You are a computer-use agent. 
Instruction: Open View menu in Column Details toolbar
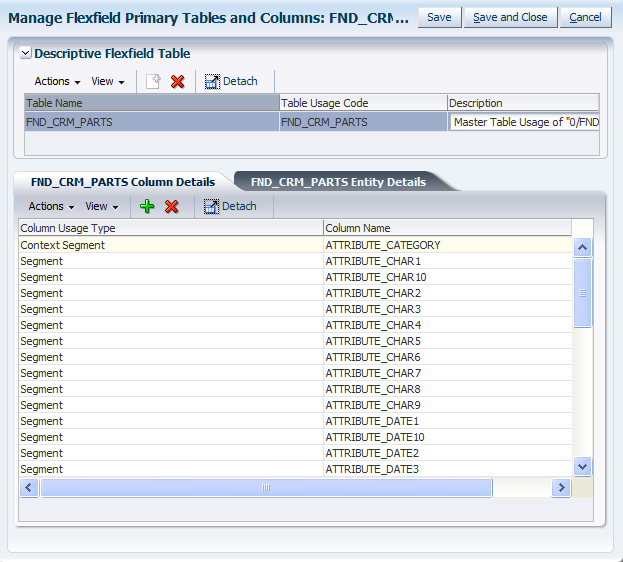[x=102, y=207]
